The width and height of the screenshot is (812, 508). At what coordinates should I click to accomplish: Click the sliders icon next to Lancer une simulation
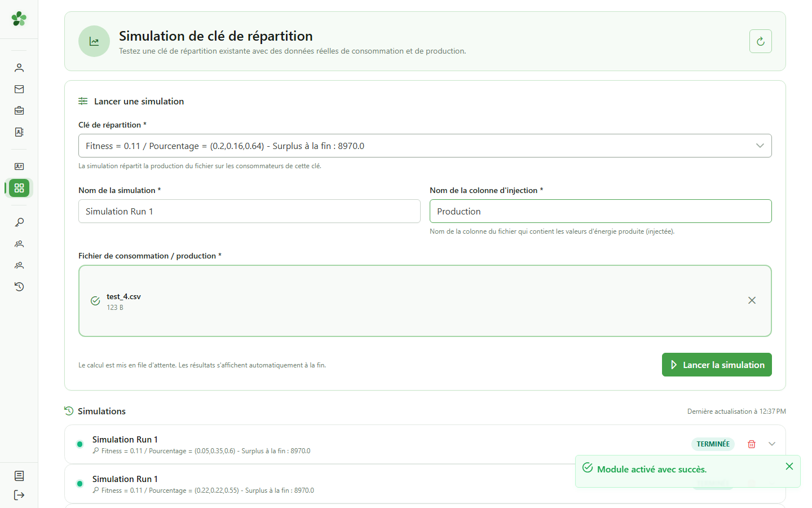coord(83,101)
